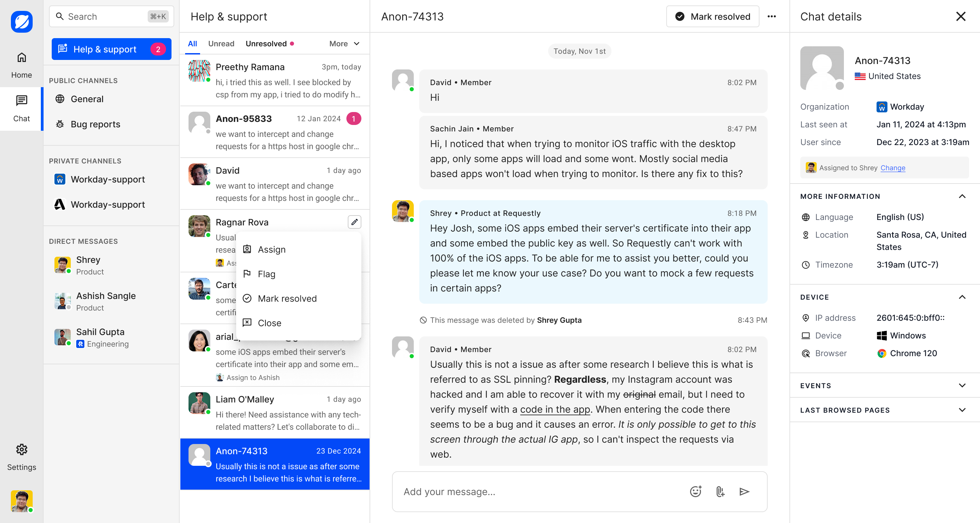Viewport: 980px width, 523px height.
Task: Click the Mark resolved button in header
Action: pos(713,16)
